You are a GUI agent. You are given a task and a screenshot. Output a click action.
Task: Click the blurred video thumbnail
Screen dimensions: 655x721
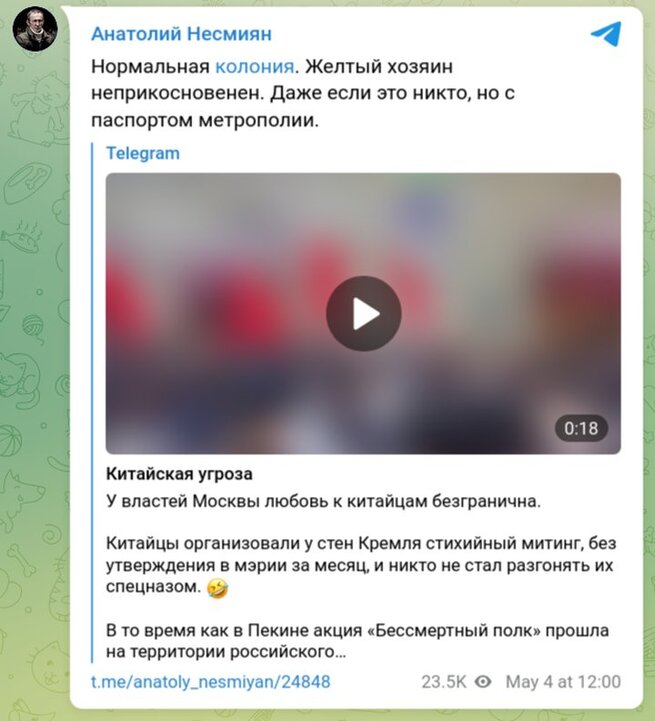click(363, 314)
